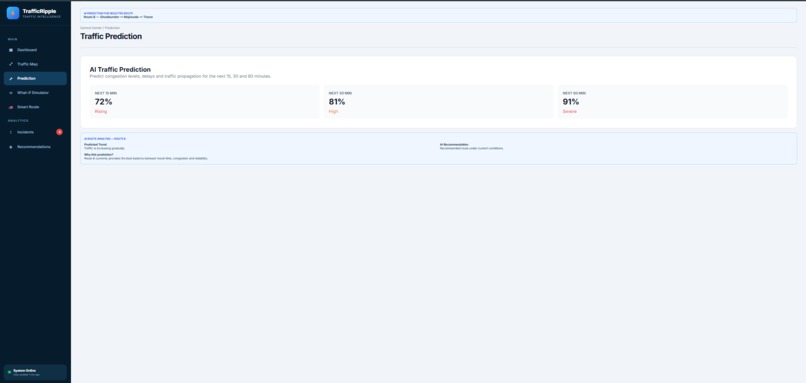Click the AI Route Analysis Route B header
The width and height of the screenshot is (806, 383).
(x=105, y=139)
